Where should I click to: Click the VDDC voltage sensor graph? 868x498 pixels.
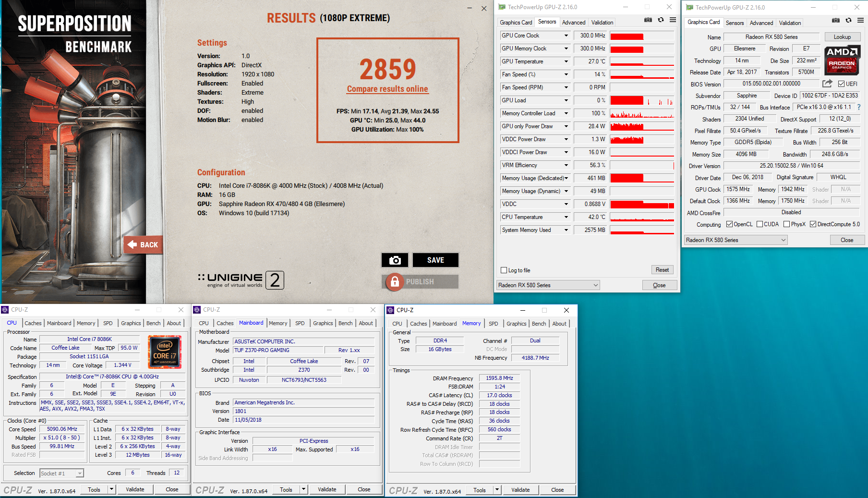pyautogui.click(x=642, y=204)
